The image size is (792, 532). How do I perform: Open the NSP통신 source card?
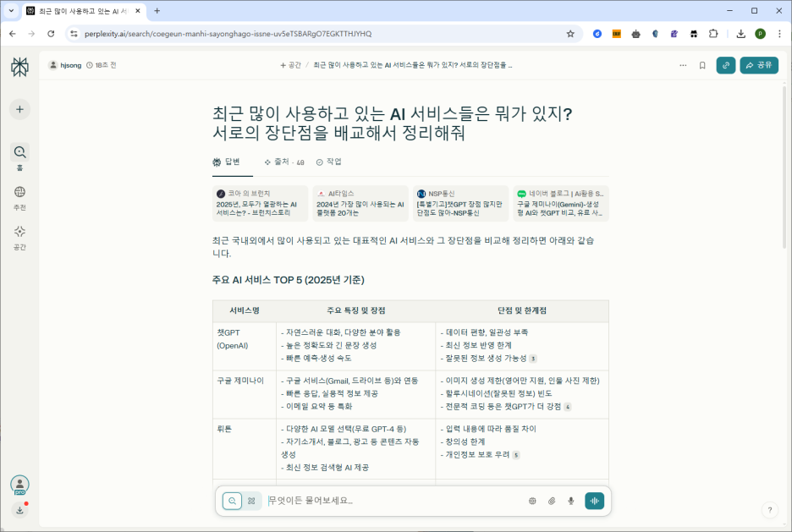coord(460,203)
